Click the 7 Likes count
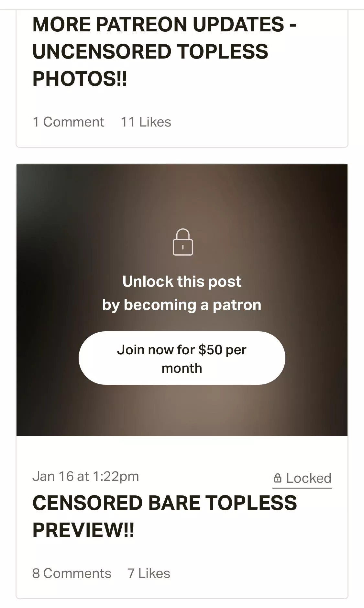Screen dimensions: 364x608 (x=149, y=573)
